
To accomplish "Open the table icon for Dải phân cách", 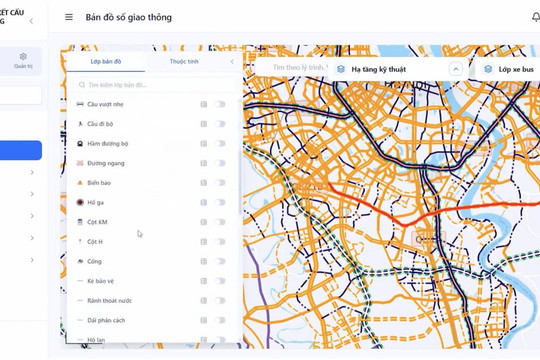I will [x=204, y=320].
